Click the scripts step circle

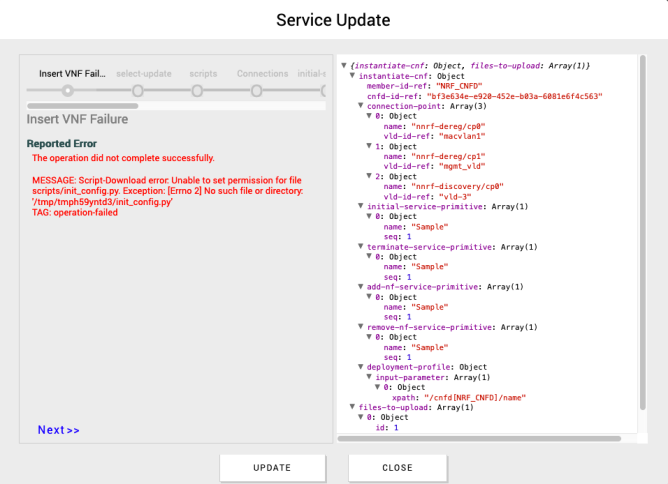pos(197,90)
